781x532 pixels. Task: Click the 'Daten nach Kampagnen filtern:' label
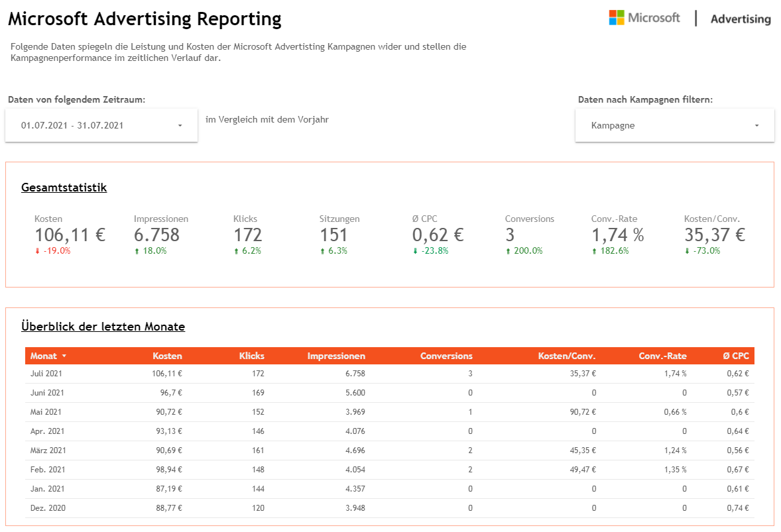tap(645, 99)
